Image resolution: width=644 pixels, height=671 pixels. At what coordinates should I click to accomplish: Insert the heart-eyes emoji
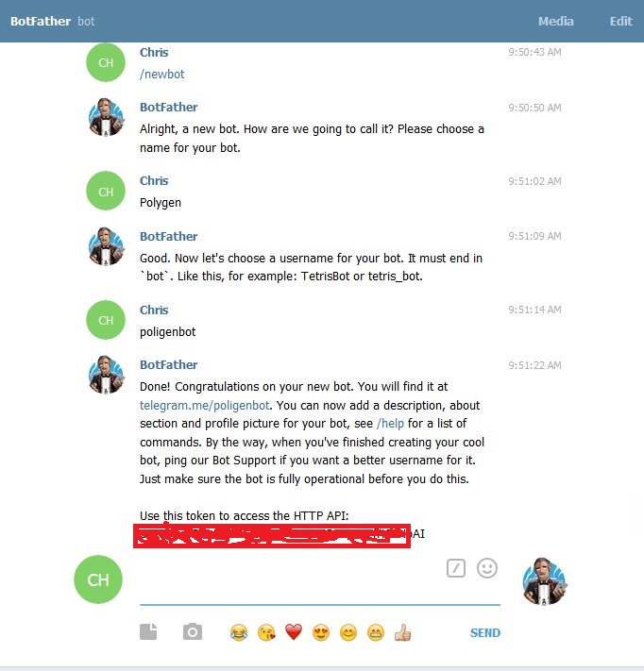point(321,632)
